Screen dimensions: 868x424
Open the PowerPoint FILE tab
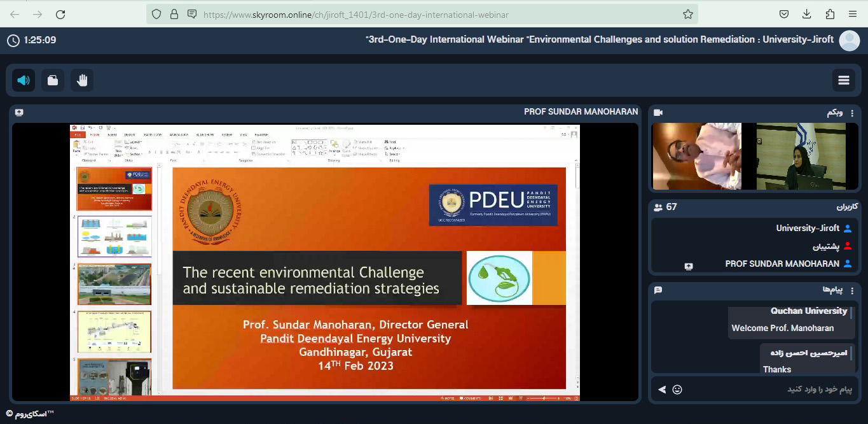77,135
